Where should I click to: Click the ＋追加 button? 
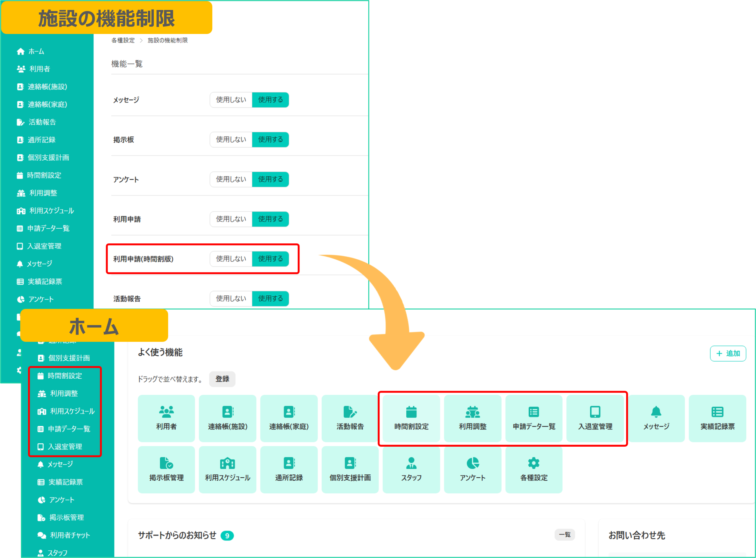tap(728, 353)
